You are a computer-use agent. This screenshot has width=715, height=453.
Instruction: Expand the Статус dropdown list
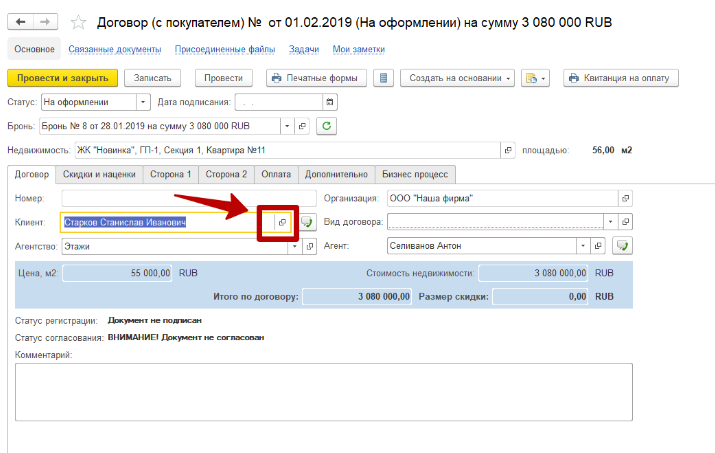(x=143, y=102)
